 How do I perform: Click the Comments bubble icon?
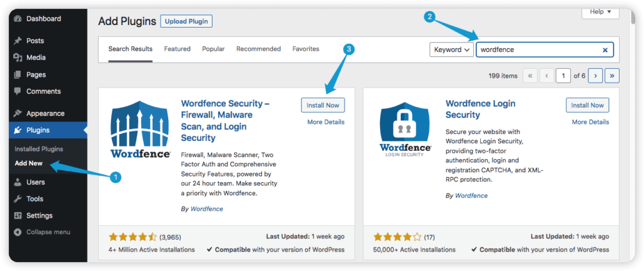[x=18, y=91]
